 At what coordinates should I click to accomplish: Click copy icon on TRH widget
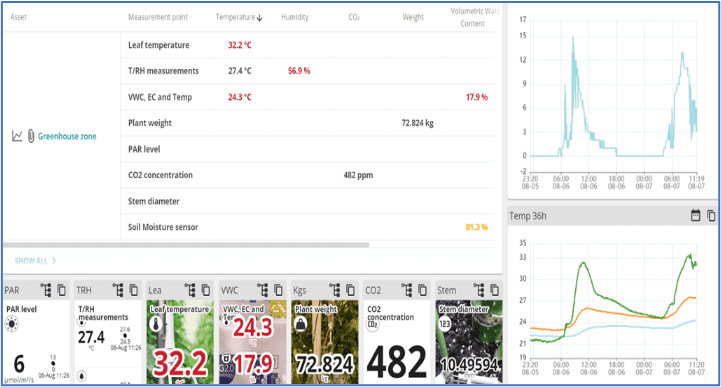pos(133,290)
